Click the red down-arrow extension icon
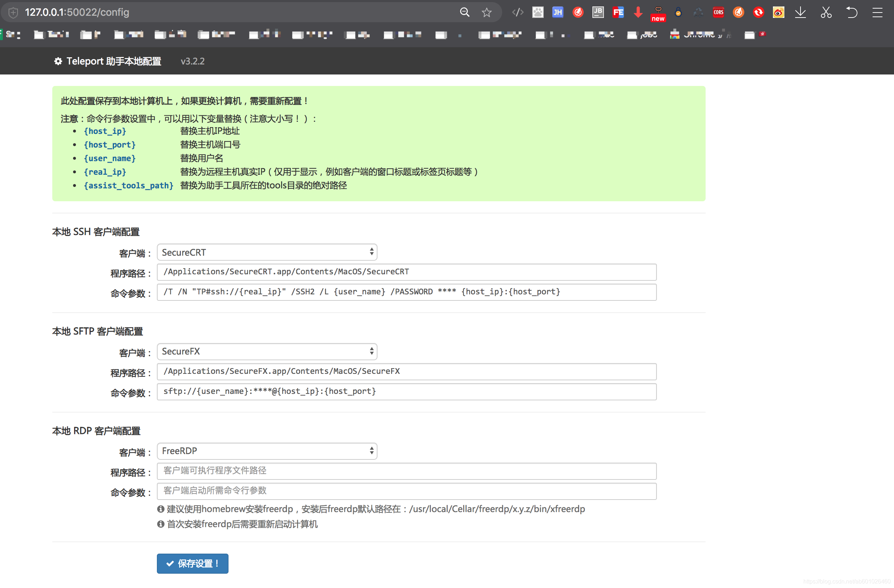 (x=638, y=13)
